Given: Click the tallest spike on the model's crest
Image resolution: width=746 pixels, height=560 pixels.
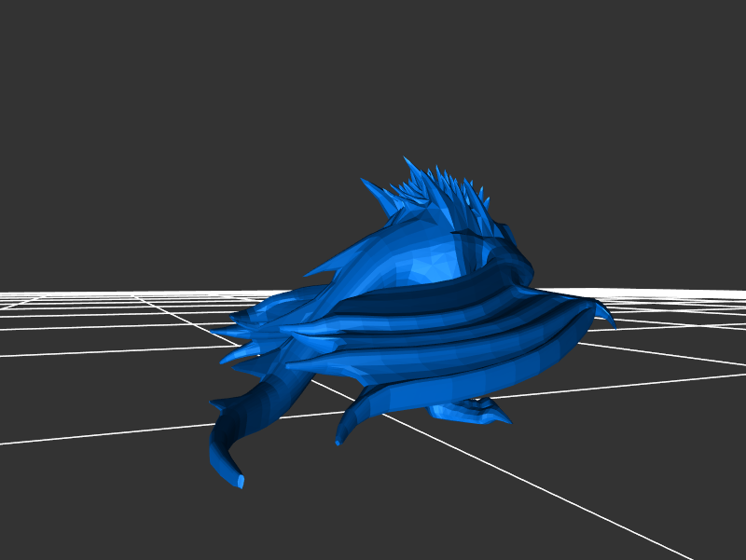Looking at the screenshot, I should (x=407, y=163).
